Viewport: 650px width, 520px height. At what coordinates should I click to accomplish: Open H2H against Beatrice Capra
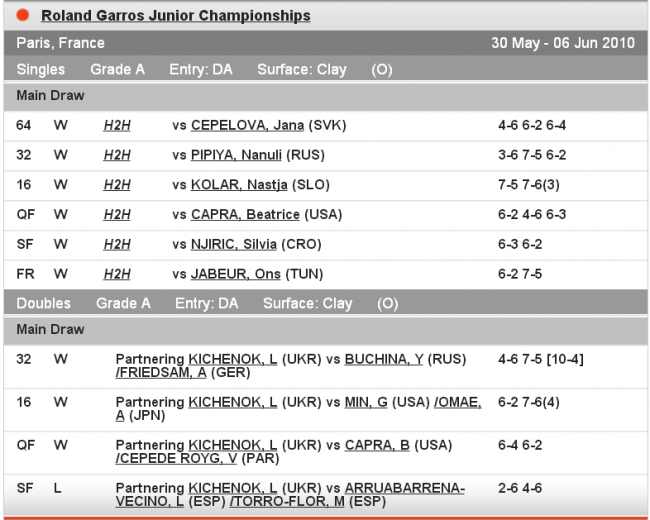[x=117, y=214]
